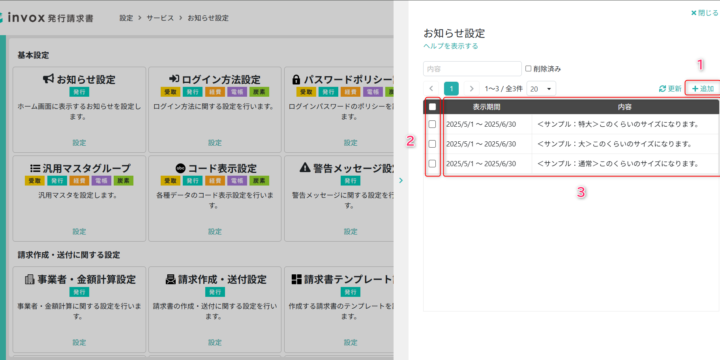Click the invox 発行請求書 logo
Screen dimensions: 720x360
point(47,18)
